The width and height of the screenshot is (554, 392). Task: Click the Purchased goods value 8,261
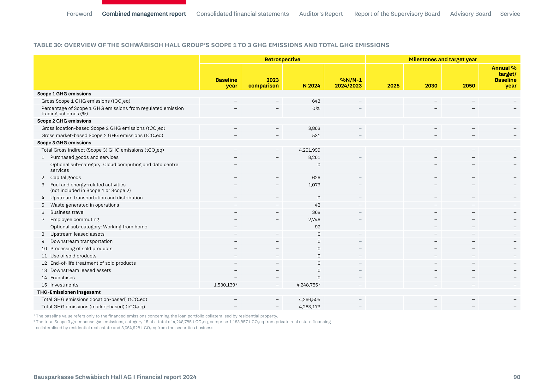(x=314, y=157)
